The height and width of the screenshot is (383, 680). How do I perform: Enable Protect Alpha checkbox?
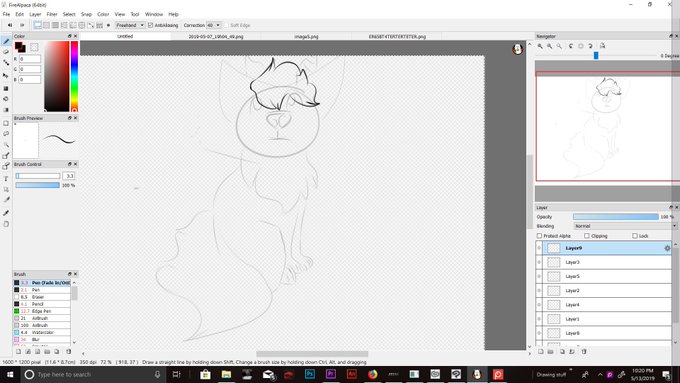coord(539,236)
